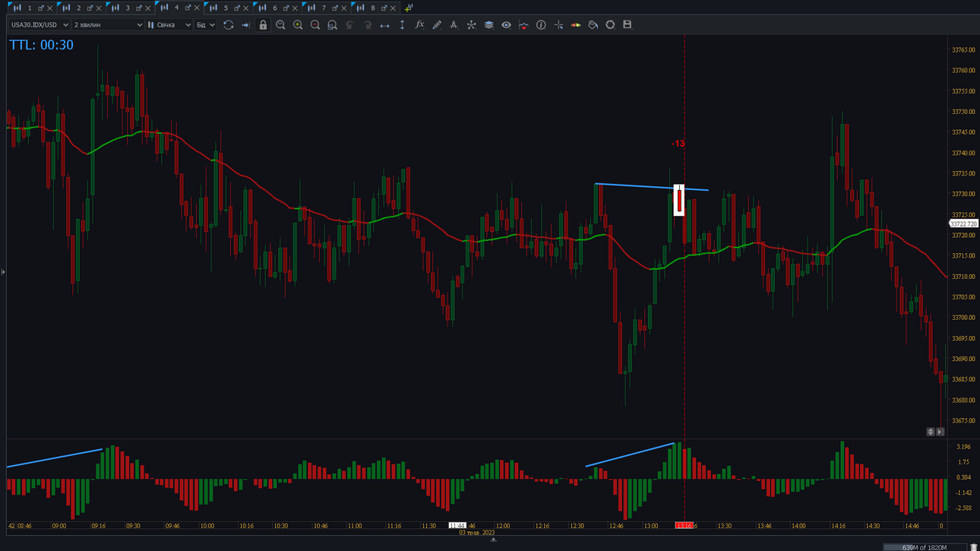Click the 12:00 label on time axis
This screenshot has width=980, height=551.
click(503, 526)
